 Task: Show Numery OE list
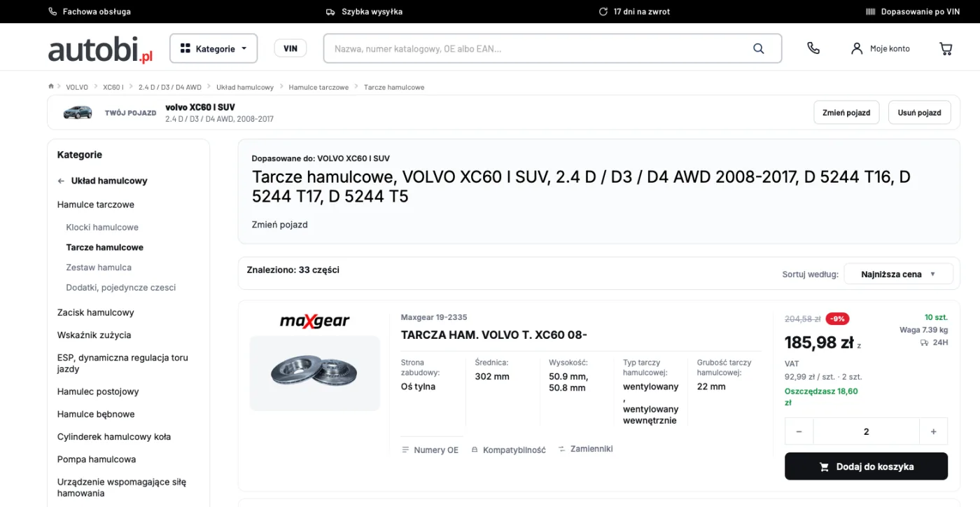click(430, 450)
